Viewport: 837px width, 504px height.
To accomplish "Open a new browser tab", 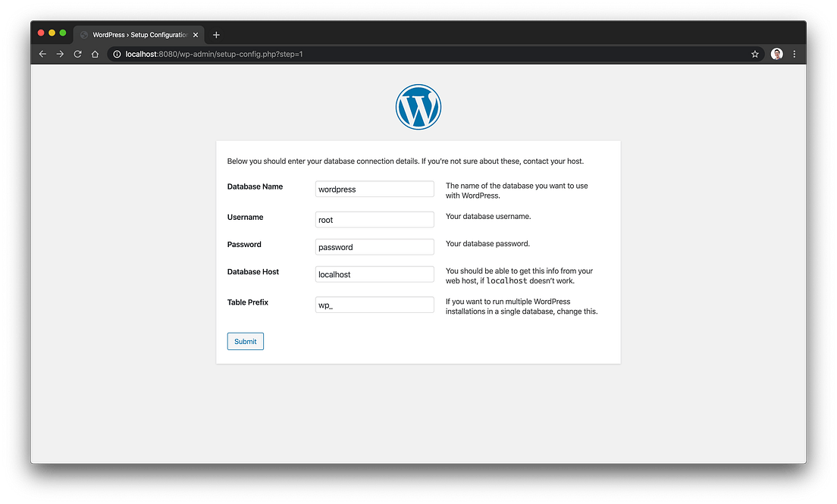I will click(x=216, y=34).
